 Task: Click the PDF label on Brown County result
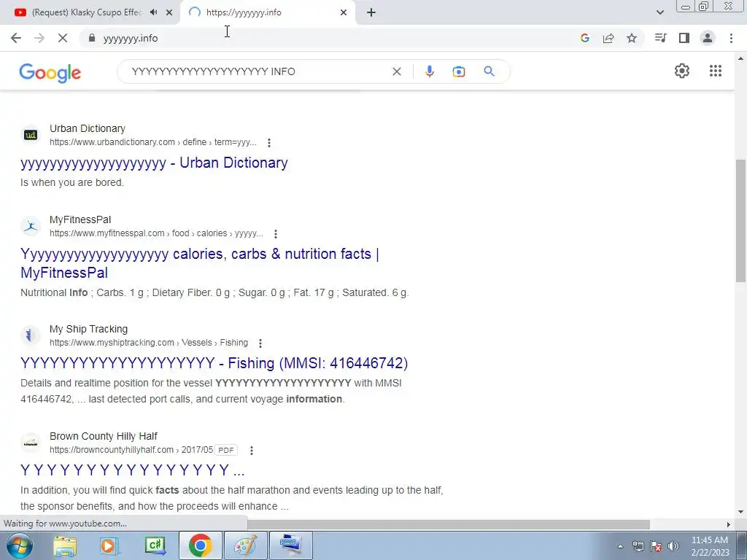click(x=226, y=450)
